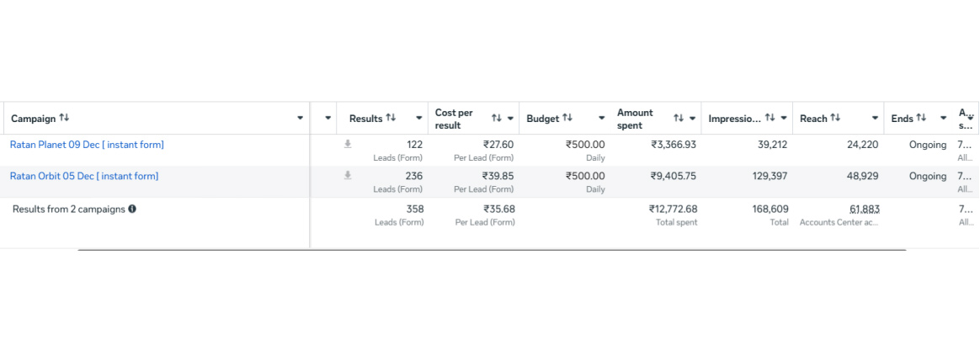Download leads for Ratan Orbit 05 Dec
The image size is (980, 350).
pyautogui.click(x=348, y=175)
